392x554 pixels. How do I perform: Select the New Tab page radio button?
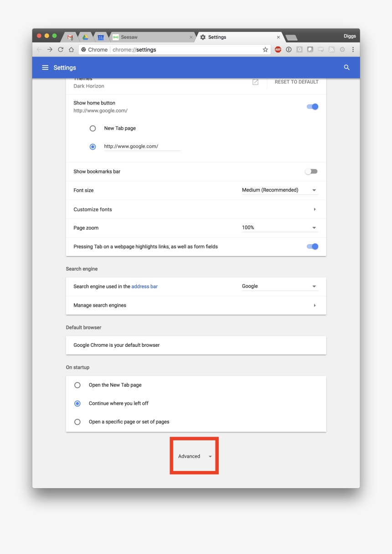[x=93, y=129]
